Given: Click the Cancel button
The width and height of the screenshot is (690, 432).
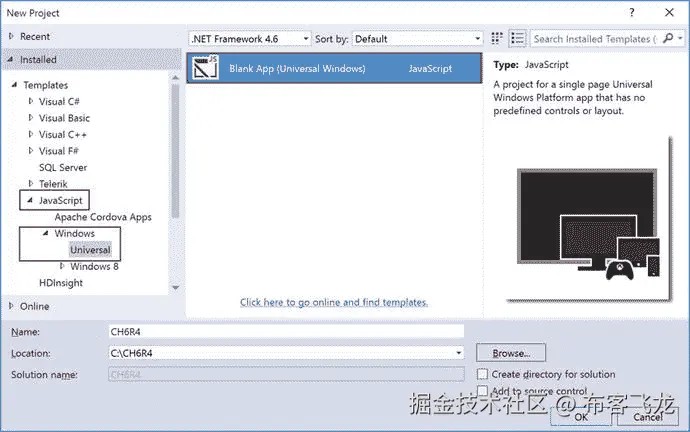Looking at the screenshot, I should click(648, 417).
